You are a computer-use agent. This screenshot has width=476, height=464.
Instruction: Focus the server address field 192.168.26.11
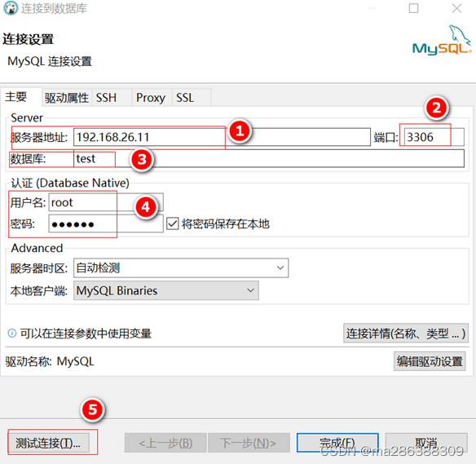pos(222,137)
